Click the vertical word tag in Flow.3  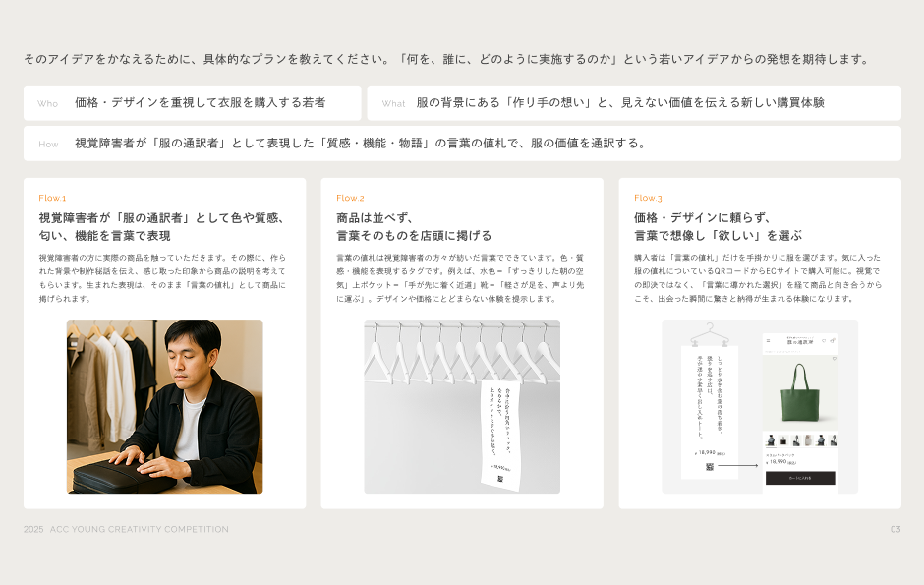pos(710,412)
